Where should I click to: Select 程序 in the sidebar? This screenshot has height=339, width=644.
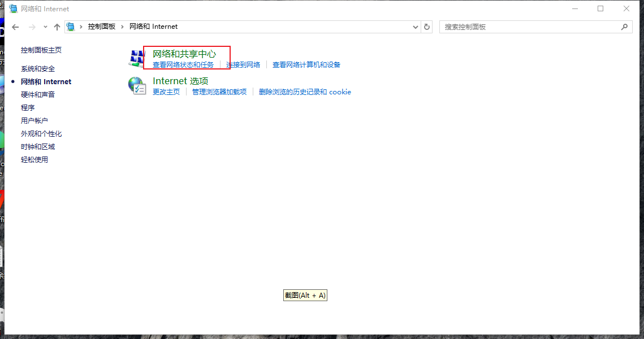coord(28,107)
